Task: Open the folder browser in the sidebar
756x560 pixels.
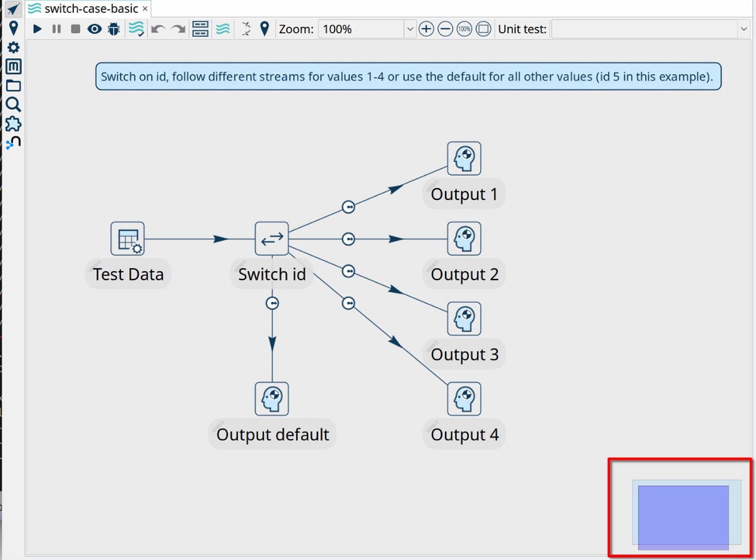Action: (13, 86)
